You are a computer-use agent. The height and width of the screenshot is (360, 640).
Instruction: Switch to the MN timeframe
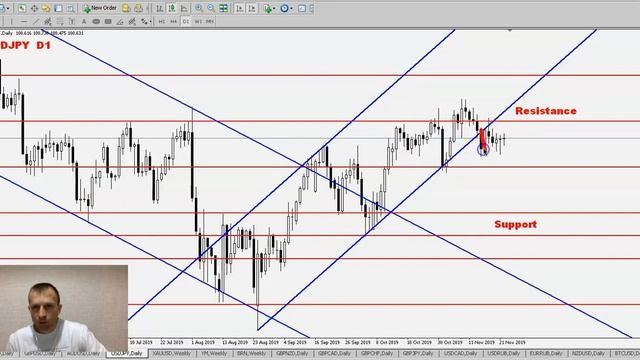[x=209, y=21]
